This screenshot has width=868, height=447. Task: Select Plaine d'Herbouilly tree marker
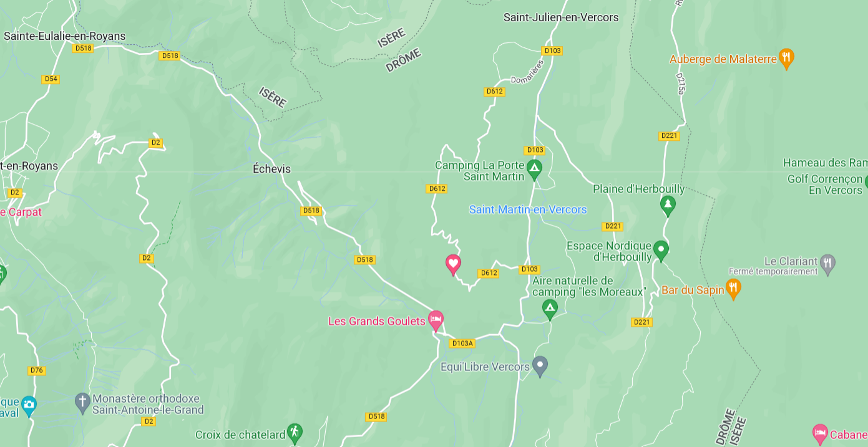(668, 205)
